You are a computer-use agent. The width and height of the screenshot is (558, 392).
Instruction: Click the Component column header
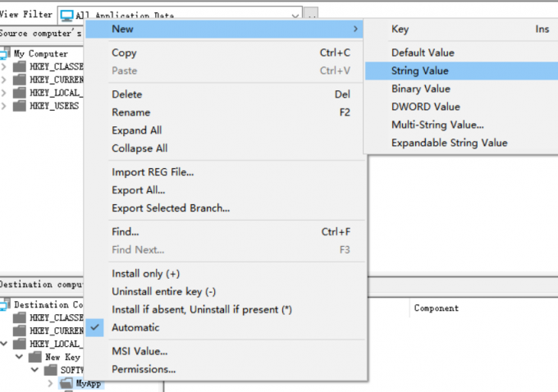(436, 308)
